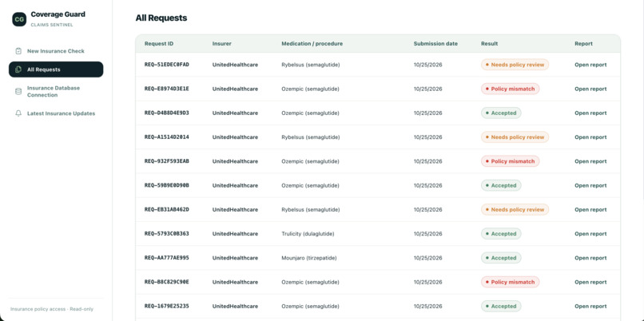Select request ID REQ-A1514D2014
The height and width of the screenshot is (321, 644).
167,137
